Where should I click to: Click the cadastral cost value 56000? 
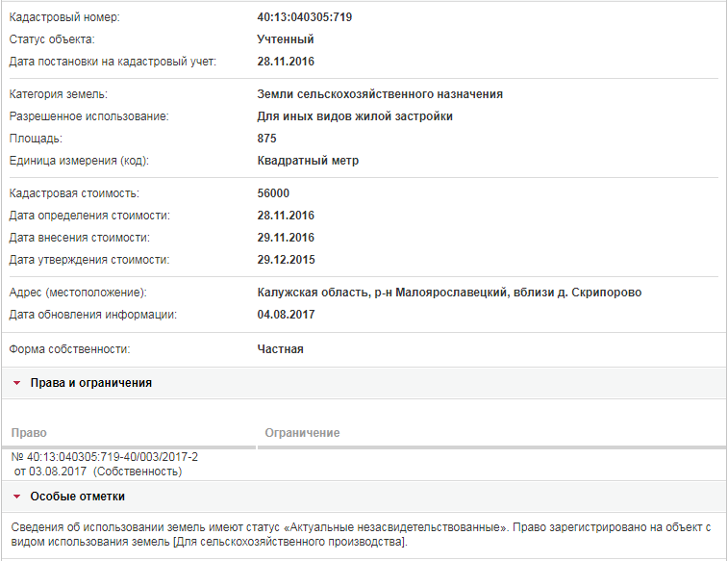coord(273,193)
